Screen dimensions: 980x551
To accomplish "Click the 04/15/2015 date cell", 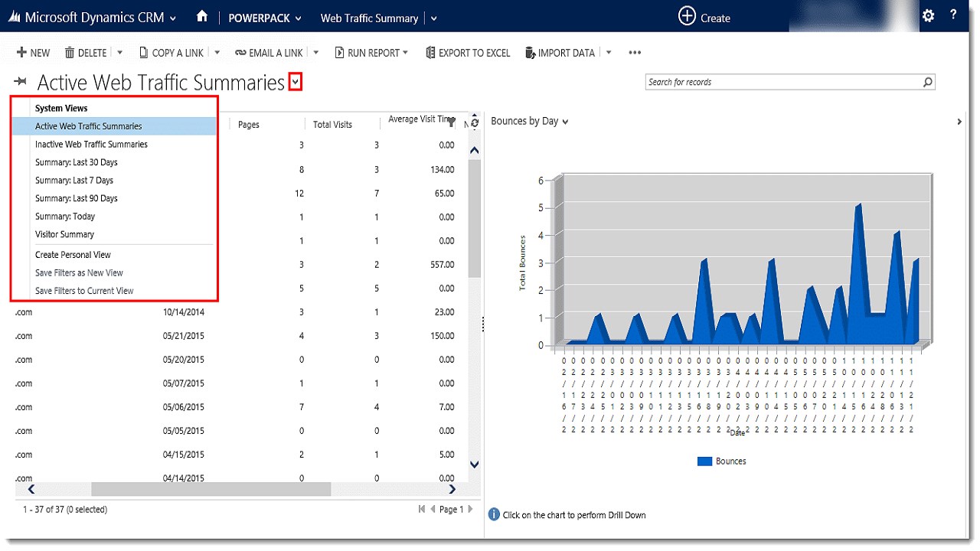I will tap(184, 455).
